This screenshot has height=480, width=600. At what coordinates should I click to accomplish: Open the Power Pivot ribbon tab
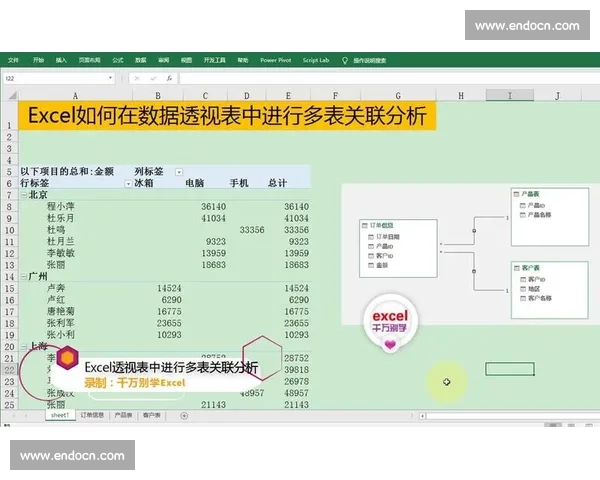[276, 60]
